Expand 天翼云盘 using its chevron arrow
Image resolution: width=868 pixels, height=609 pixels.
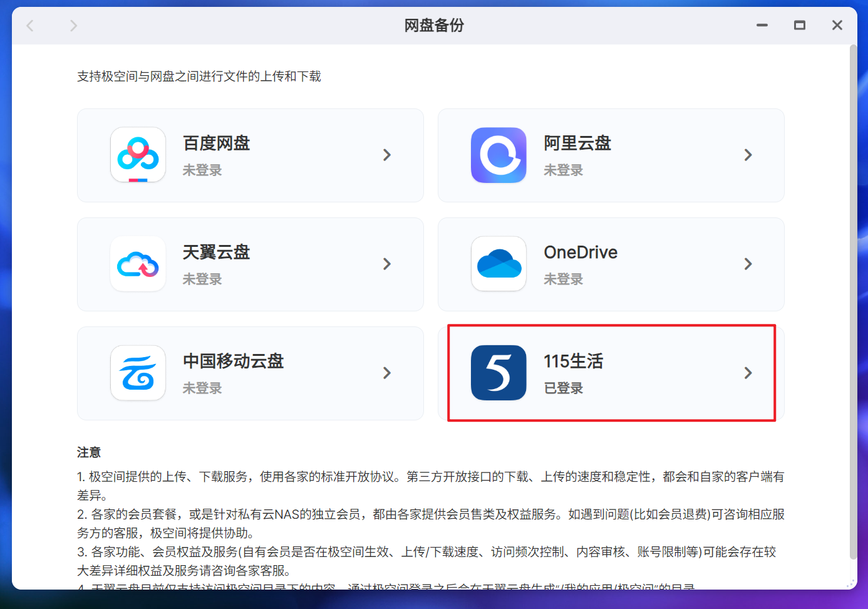pos(387,264)
